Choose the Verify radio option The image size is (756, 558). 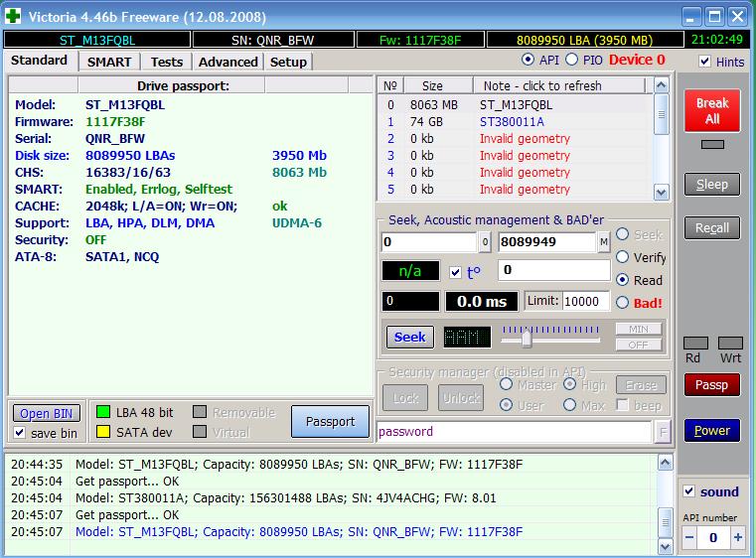[623, 257]
